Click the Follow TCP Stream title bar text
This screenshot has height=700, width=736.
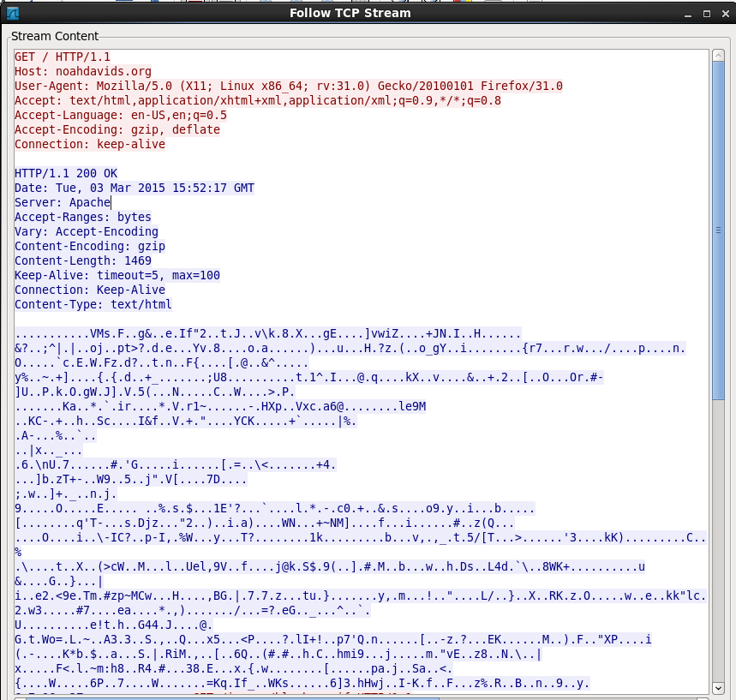[350, 13]
